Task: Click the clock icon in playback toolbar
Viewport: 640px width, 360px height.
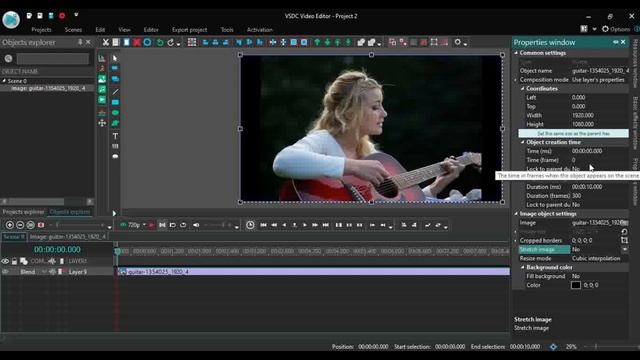Action: pos(250,225)
